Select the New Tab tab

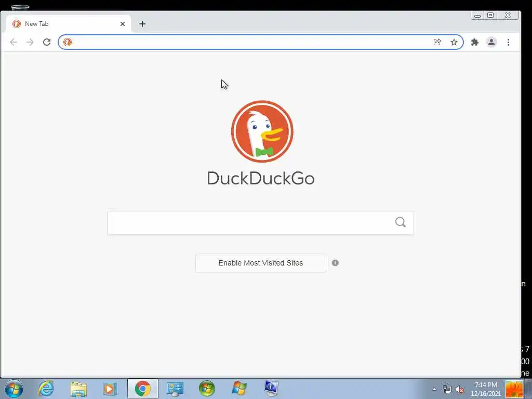coord(68,24)
